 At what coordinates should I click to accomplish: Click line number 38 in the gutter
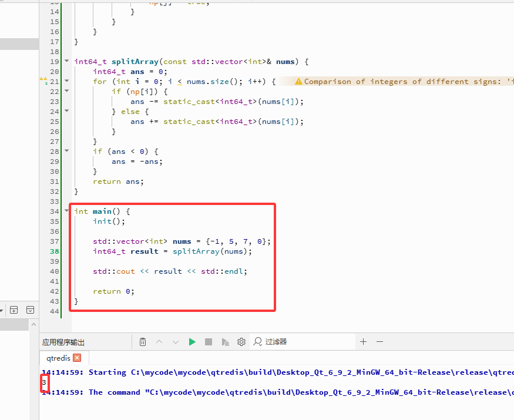coord(55,251)
